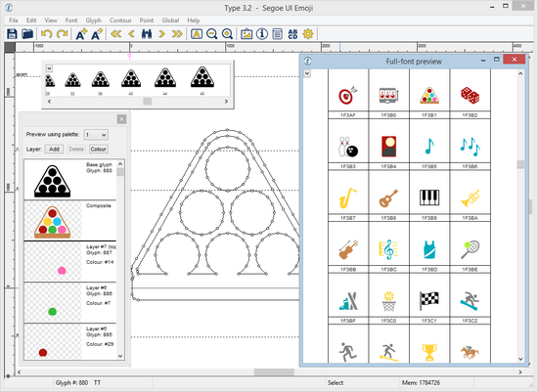Open the Help menu

click(x=193, y=21)
